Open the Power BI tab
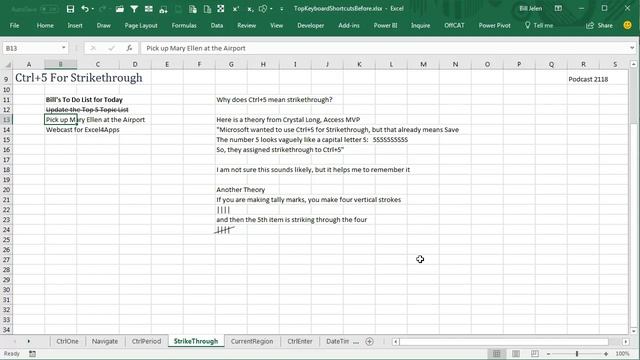The width and height of the screenshot is (640, 360). tap(385, 25)
